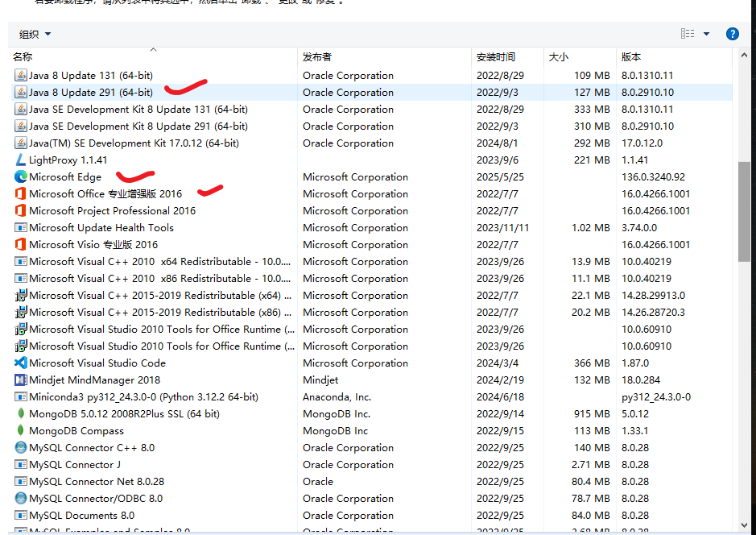Click the Java 8 Update 131 icon
The height and width of the screenshot is (535, 756).
[x=20, y=75]
